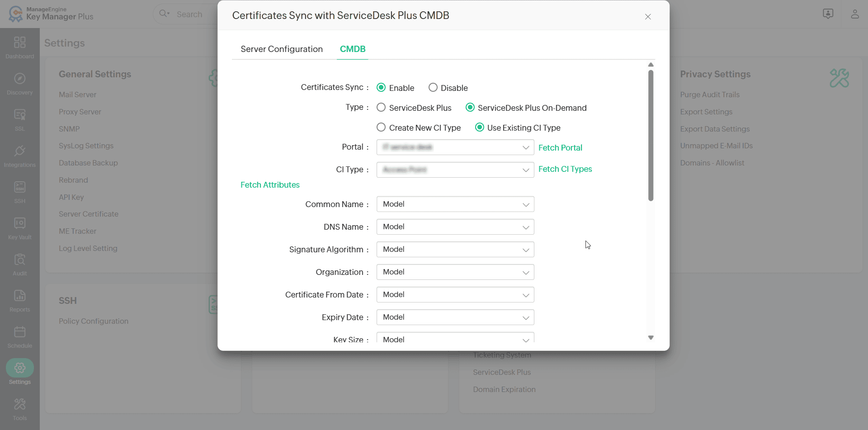Close the Certificates Sync dialog
The image size is (868, 430).
tap(648, 17)
